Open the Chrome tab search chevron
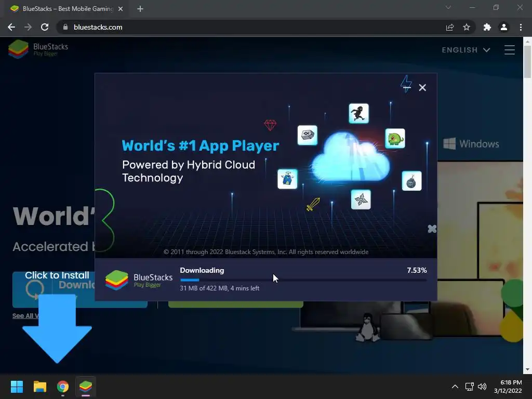Viewport: 532px width, 399px height. [448, 7]
